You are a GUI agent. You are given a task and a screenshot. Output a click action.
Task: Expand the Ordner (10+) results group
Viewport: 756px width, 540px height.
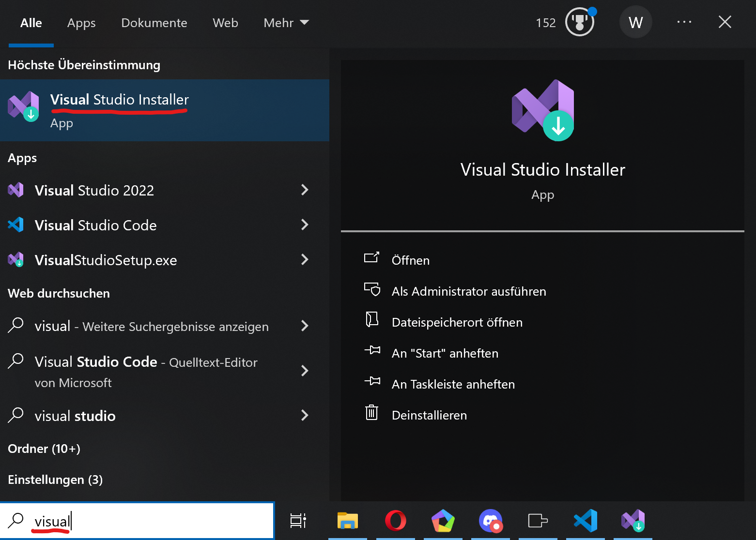(44, 449)
